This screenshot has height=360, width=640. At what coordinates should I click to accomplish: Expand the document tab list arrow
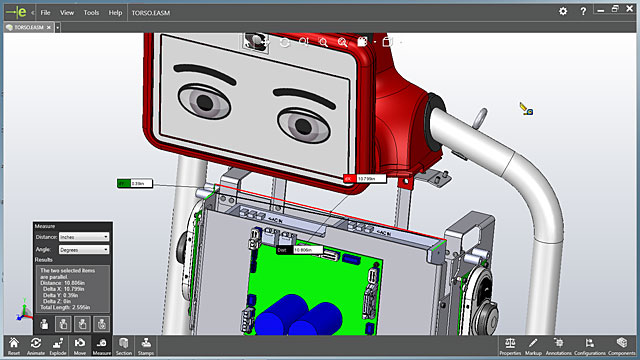58,27
